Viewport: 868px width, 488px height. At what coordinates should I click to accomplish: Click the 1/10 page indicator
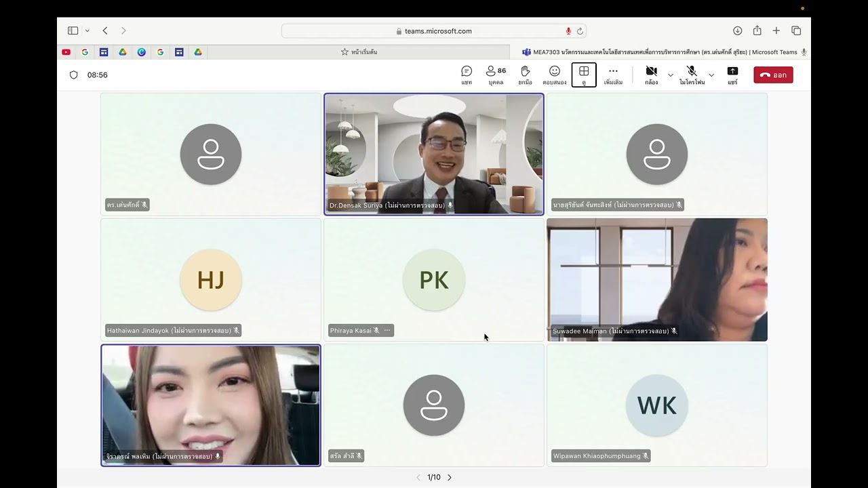click(x=434, y=477)
